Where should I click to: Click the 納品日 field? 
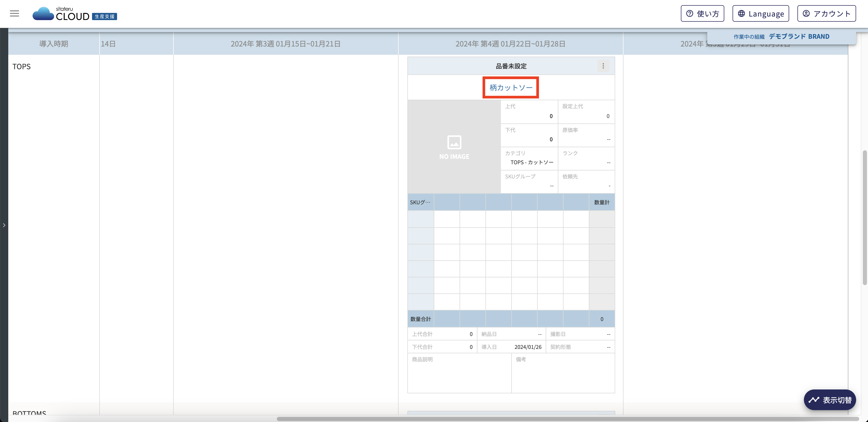pyautogui.click(x=512, y=334)
